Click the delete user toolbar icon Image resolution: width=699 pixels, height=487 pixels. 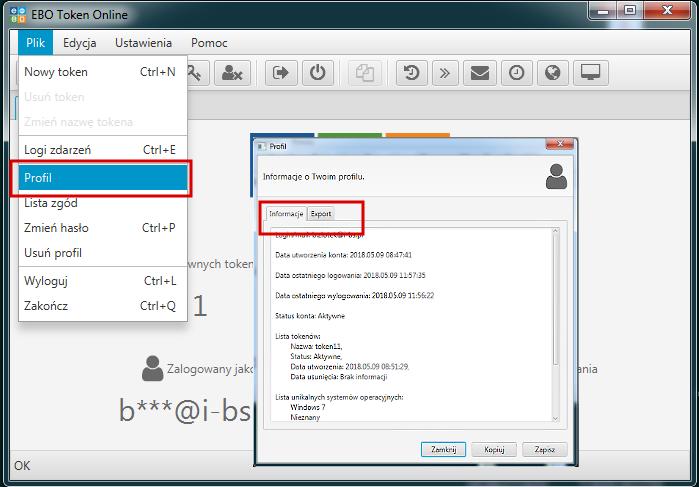(232, 73)
